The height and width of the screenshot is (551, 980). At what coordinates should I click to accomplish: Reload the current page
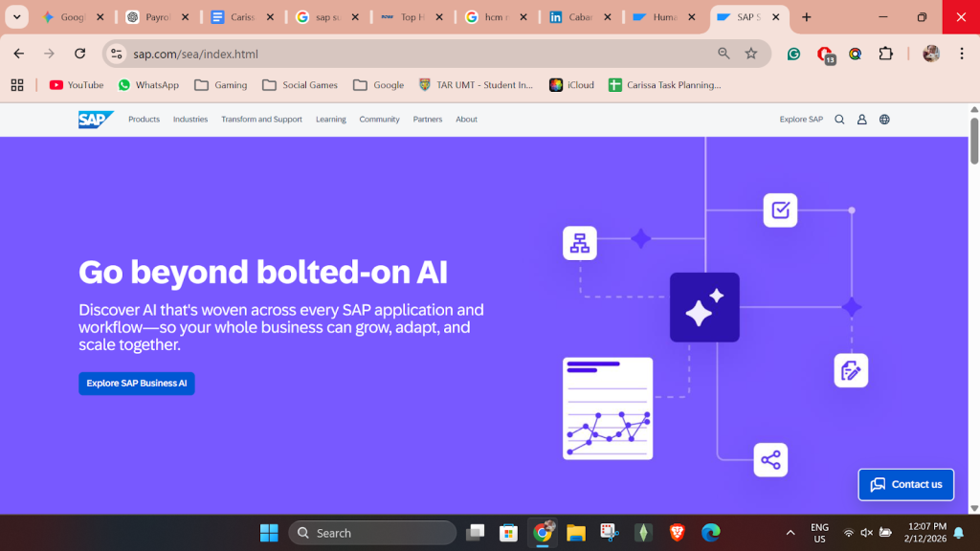coord(80,54)
